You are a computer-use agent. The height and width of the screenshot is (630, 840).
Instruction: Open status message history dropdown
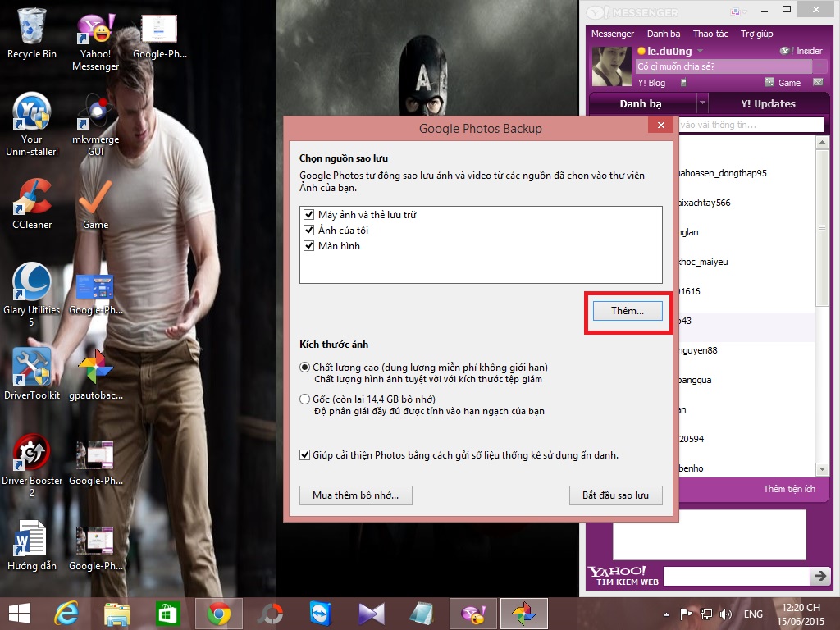click(819, 66)
